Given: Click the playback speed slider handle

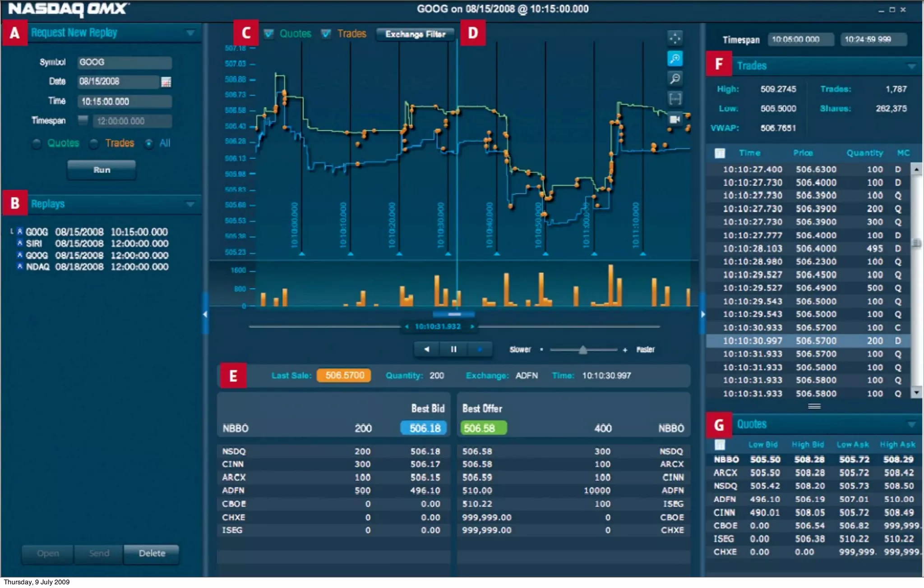Looking at the screenshot, I should (583, 350).
